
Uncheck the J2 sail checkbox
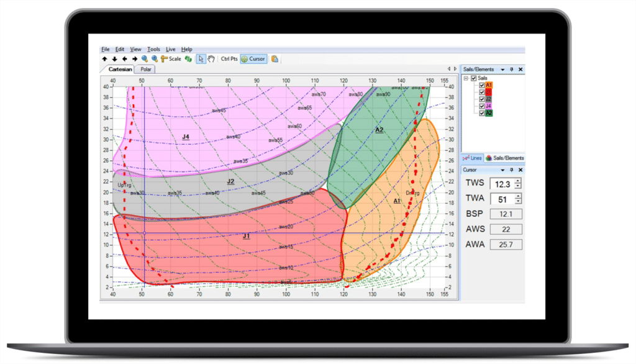point(482,99)
